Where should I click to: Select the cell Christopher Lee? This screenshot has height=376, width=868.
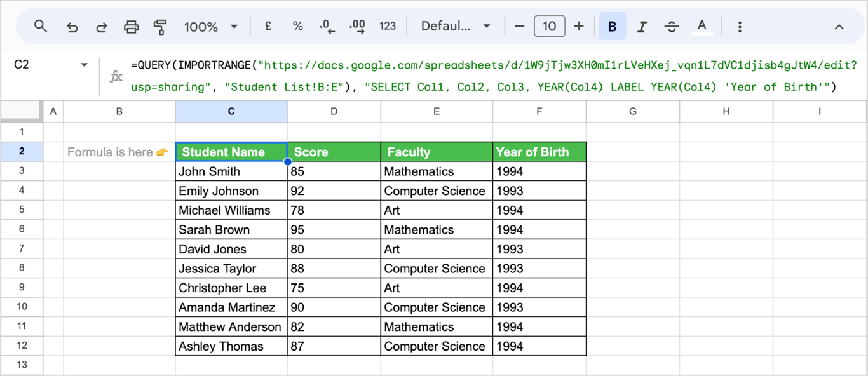coord(231,288)
